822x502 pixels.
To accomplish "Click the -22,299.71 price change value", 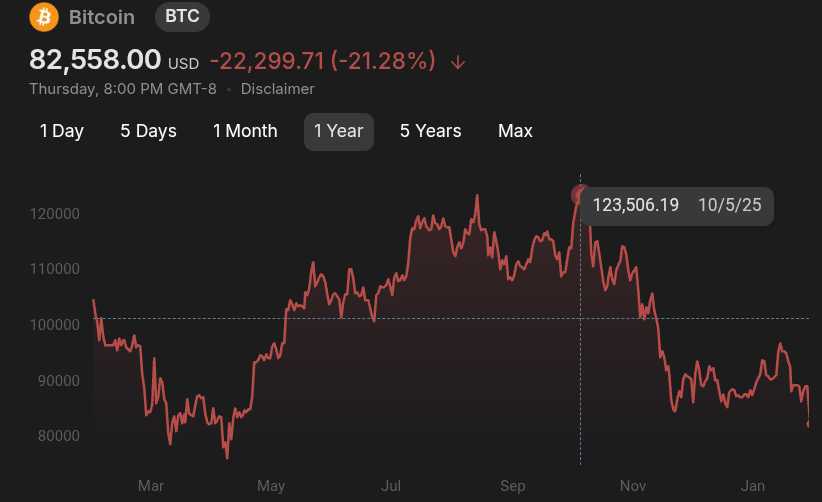I will (x=267, y=61).
